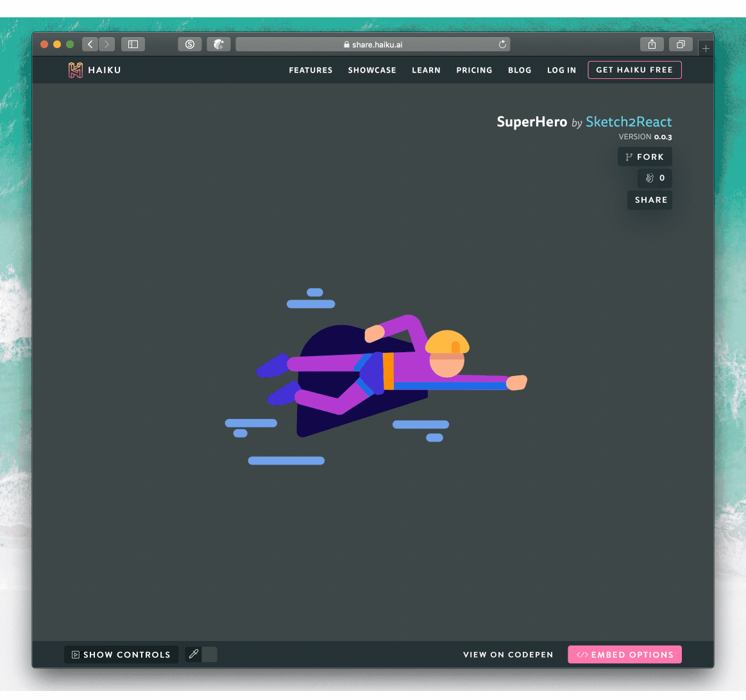The width and height of the screenshot is (746, 700).
Task: Fork the SuperHero project
Action: (x=645, y=157)
